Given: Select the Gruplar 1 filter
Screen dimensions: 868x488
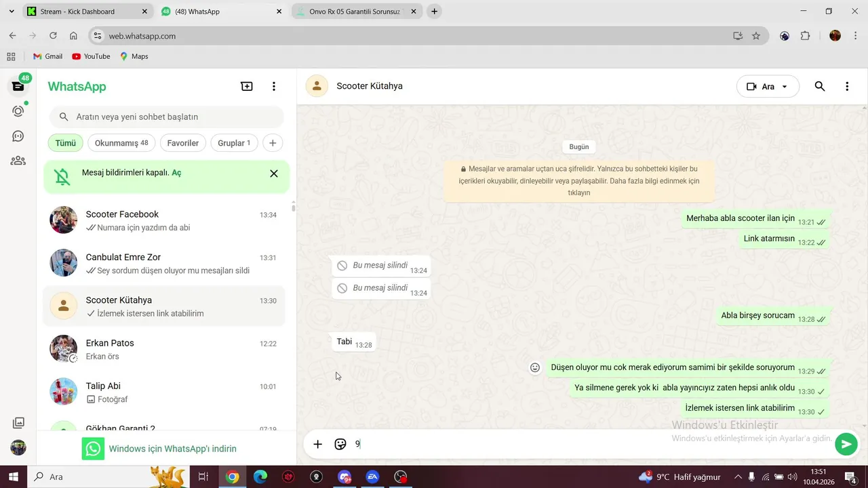Looking at the screenshot, I should (234, 143).
